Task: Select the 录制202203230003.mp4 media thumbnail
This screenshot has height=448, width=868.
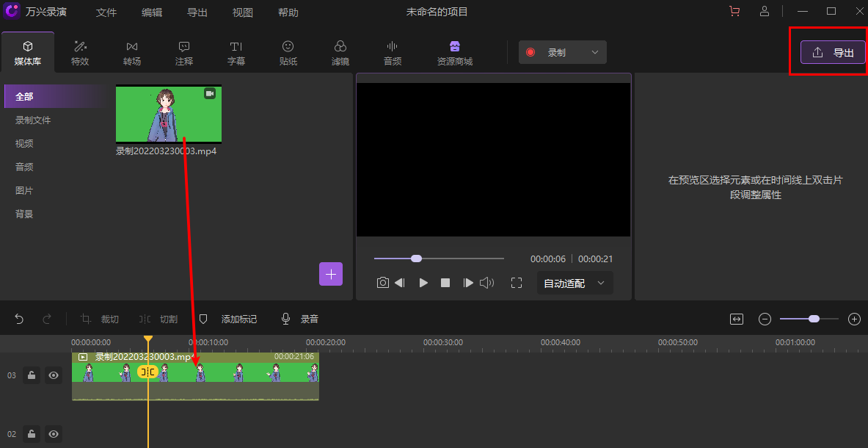Action: pos(169,114)
